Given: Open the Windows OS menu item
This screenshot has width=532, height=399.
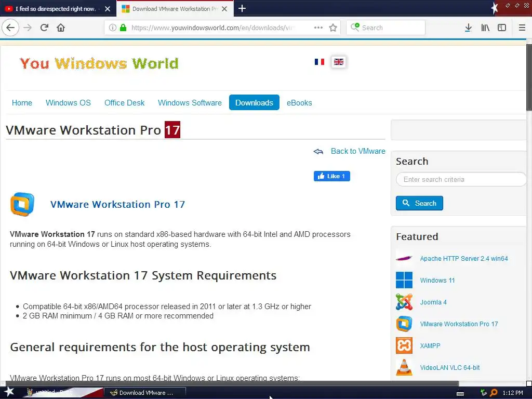Looking at the screenshot, I should coord(68,103).
